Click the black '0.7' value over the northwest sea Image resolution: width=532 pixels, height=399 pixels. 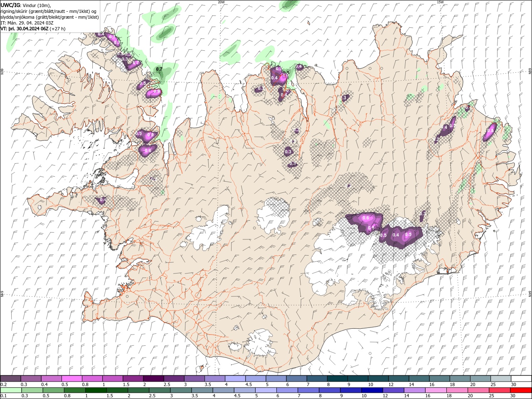click(x=159, y=69)
